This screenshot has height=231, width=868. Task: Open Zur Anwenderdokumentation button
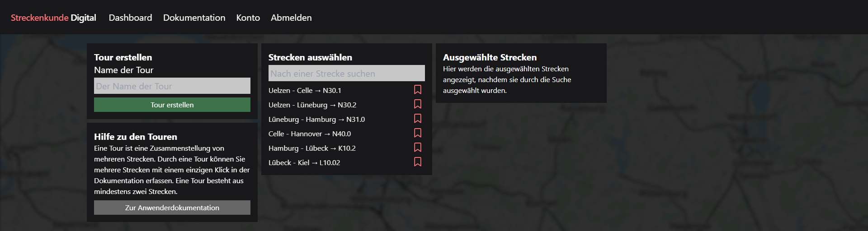point(172,208)
